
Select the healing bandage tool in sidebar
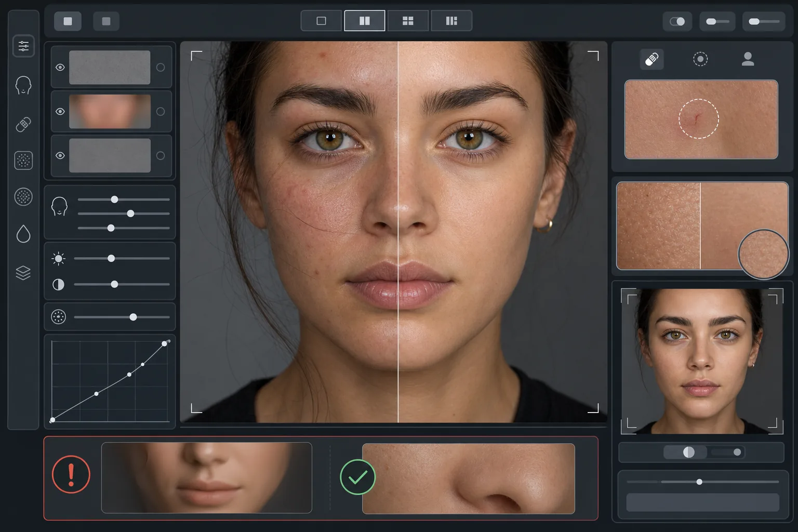23,124
